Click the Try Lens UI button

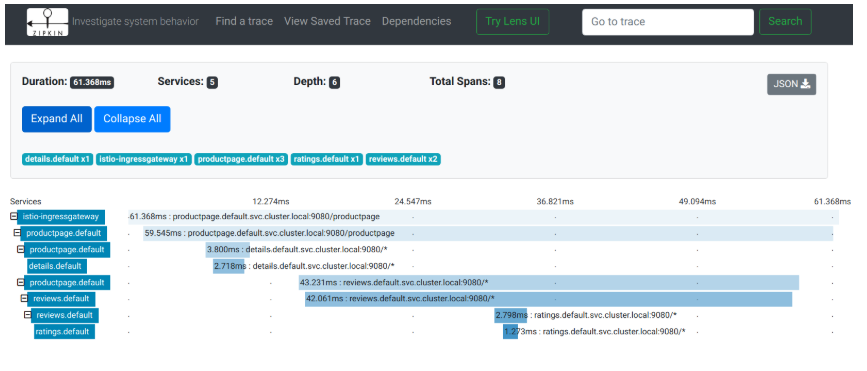513,22
